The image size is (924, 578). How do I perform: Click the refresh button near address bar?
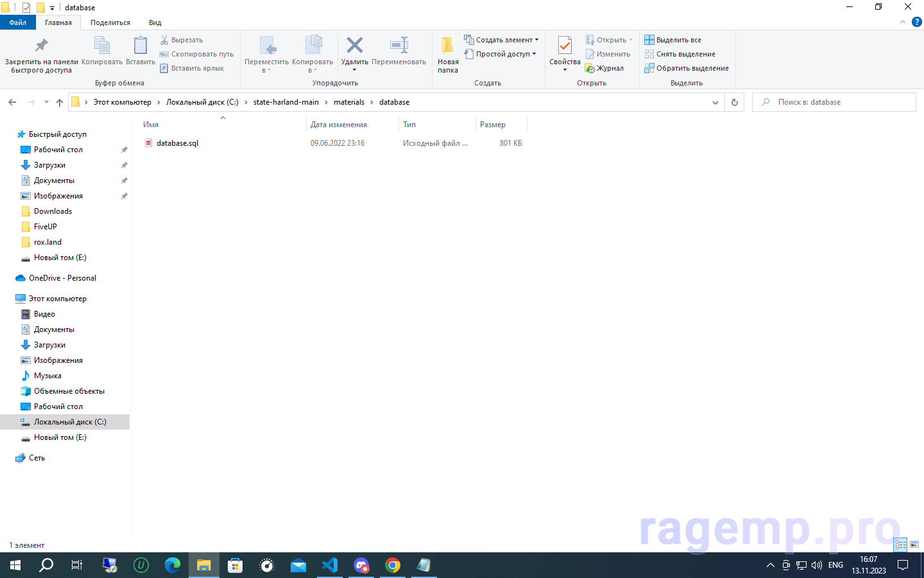tap(735, 102)
